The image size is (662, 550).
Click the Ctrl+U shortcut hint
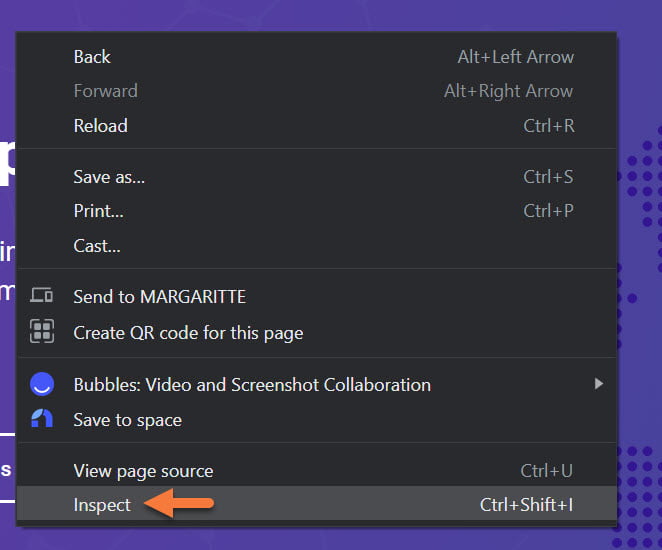[x=546, y=470]
